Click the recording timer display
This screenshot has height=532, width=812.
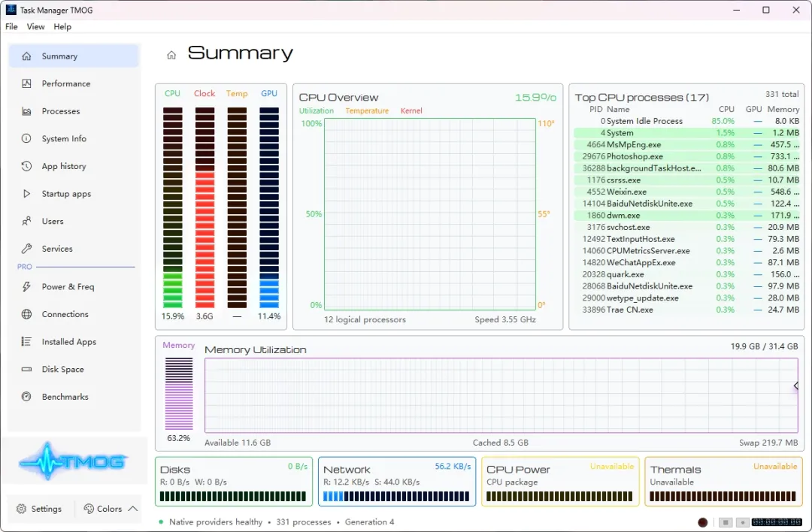coord(777,522)
